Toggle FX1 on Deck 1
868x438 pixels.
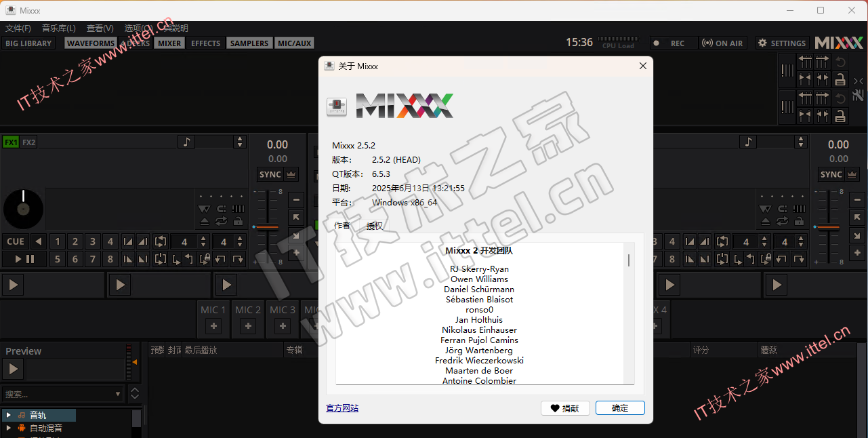point(11,142)
